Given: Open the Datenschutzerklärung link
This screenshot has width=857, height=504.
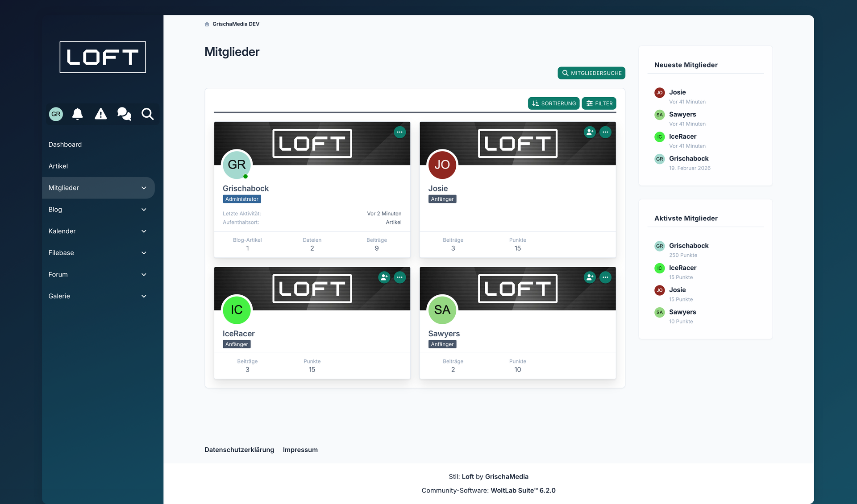Looking at the screenshot, I should pyautogui.click(x=239, y=450).
